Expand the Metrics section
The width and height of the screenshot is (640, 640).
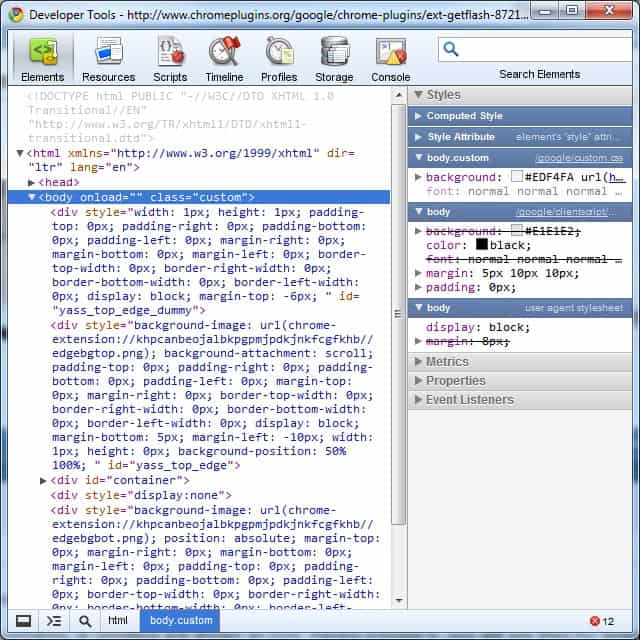point(447,362)
